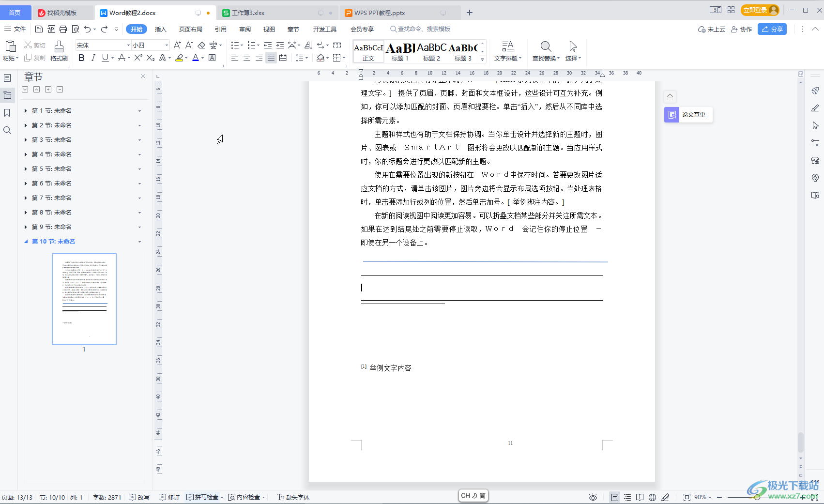Redo the last action
Viewport: 824px width, 504px height.
[x=105, y=29]
